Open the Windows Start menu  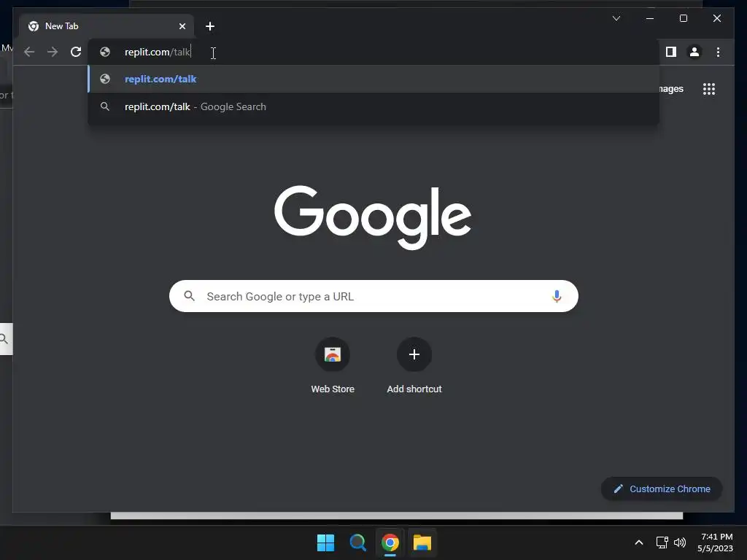pos(326,542)
